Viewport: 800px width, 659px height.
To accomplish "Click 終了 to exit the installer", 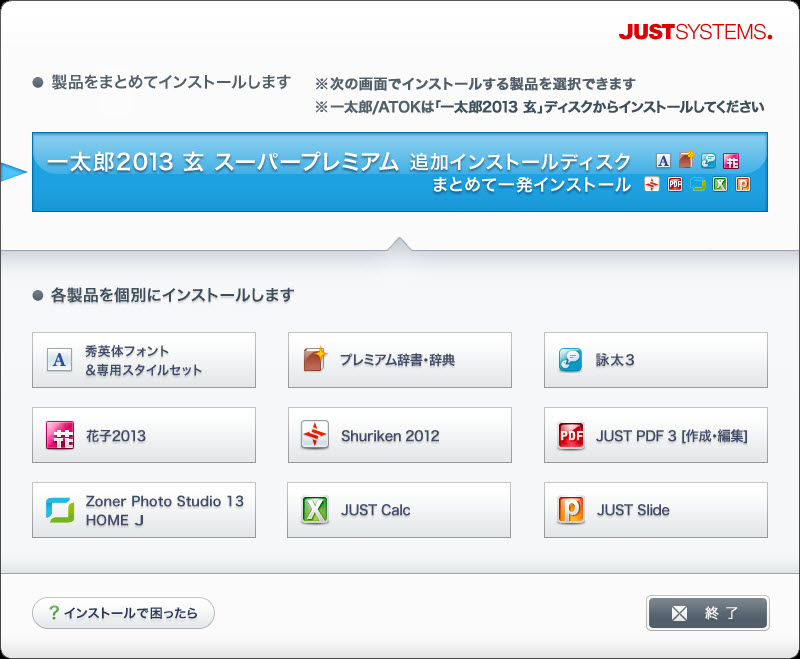I will click(708, 613).
